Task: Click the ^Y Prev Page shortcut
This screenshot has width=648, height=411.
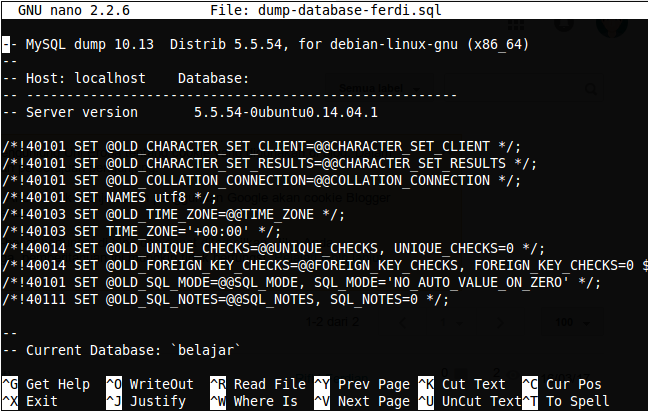Action: coord(361,384)
